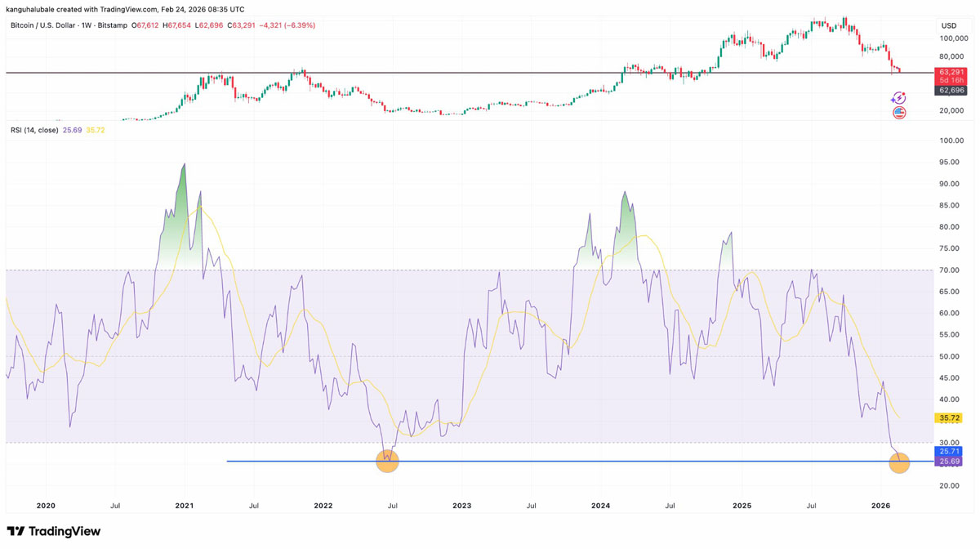
Task: Click the 2022 label on time axis
Action: (323, 506)
